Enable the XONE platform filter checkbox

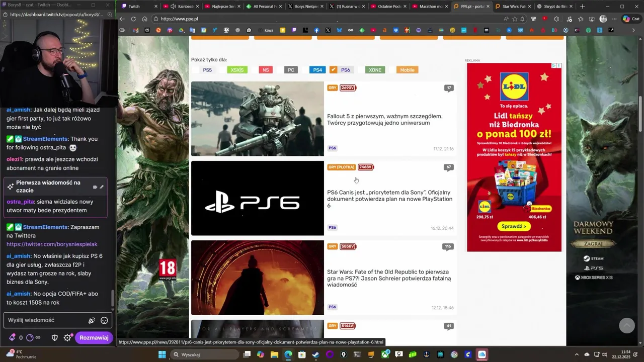[x=360, y=70]
